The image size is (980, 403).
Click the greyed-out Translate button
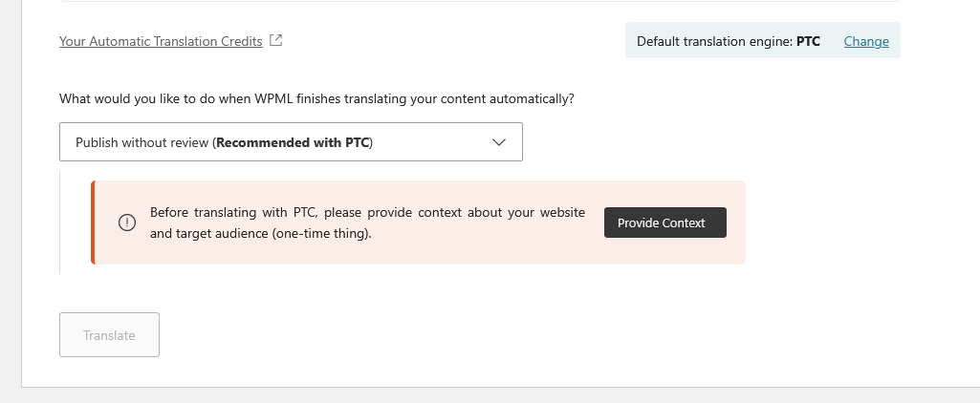[109, 335]
